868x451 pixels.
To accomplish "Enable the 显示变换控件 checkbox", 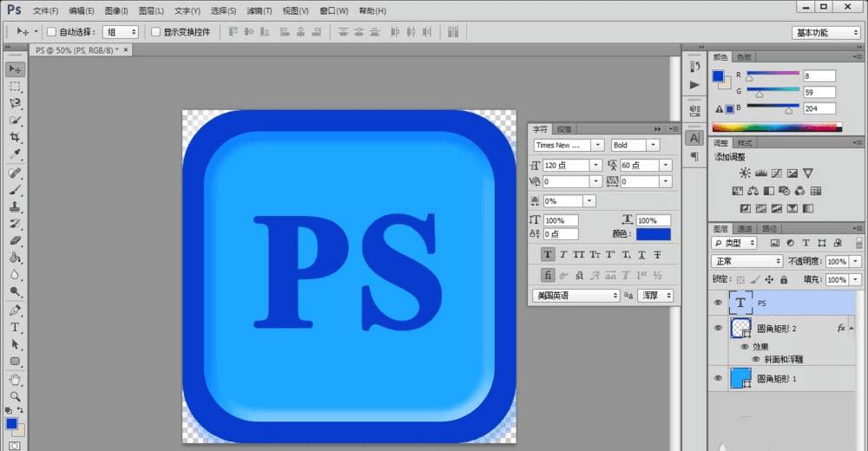I will [x=155, y=32].
